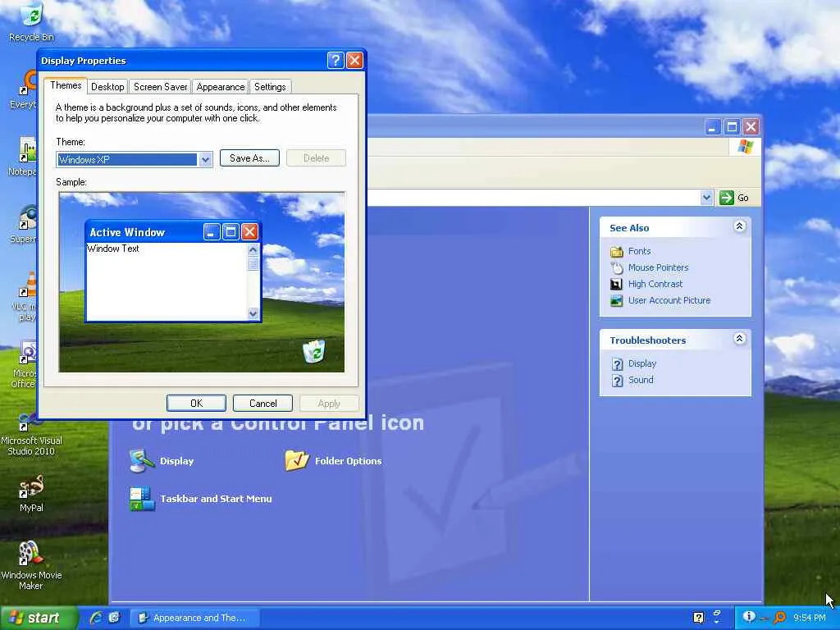Click the High Contrast icon in See Also
Viewport: 840px width, 630px height.
pos(617,285)
